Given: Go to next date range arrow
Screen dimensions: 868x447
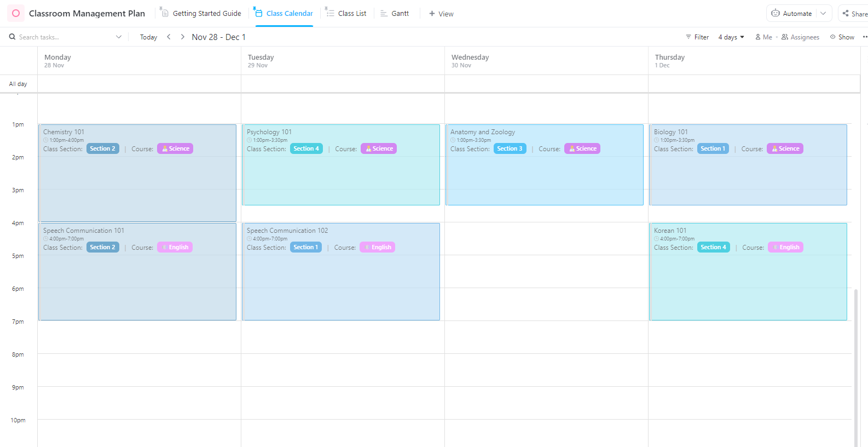Looking at the screenshot, I should point(182,37).
